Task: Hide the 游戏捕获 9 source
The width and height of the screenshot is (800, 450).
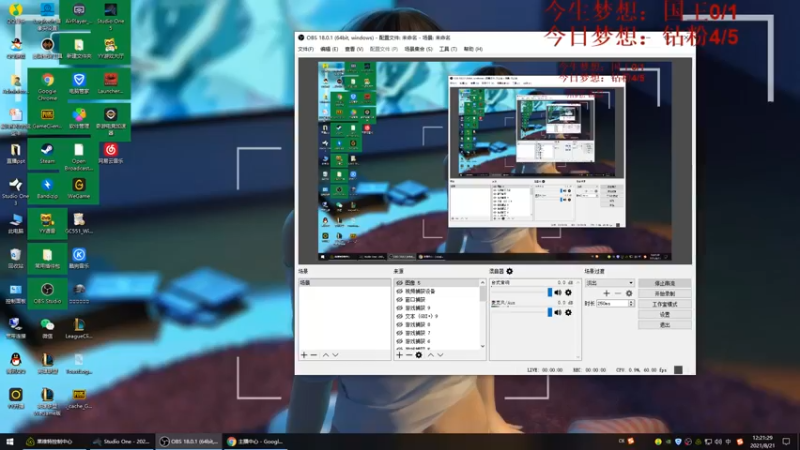Action: pos(399,308)
